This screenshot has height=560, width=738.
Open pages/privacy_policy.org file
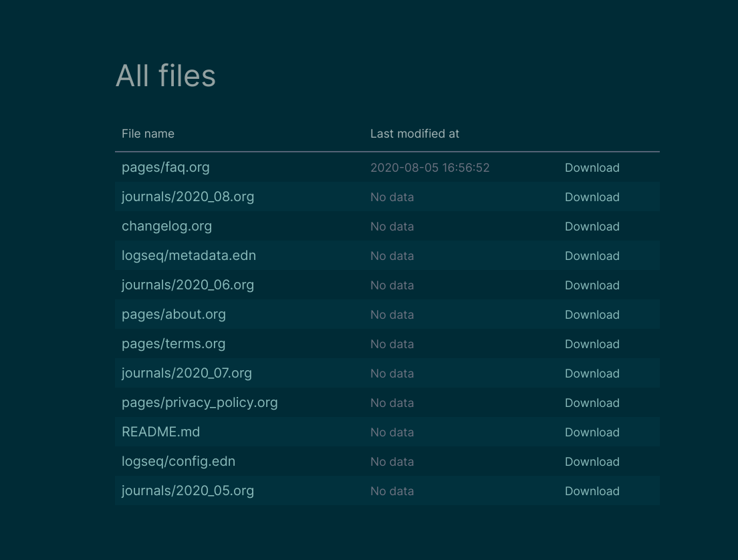[199, 403]
